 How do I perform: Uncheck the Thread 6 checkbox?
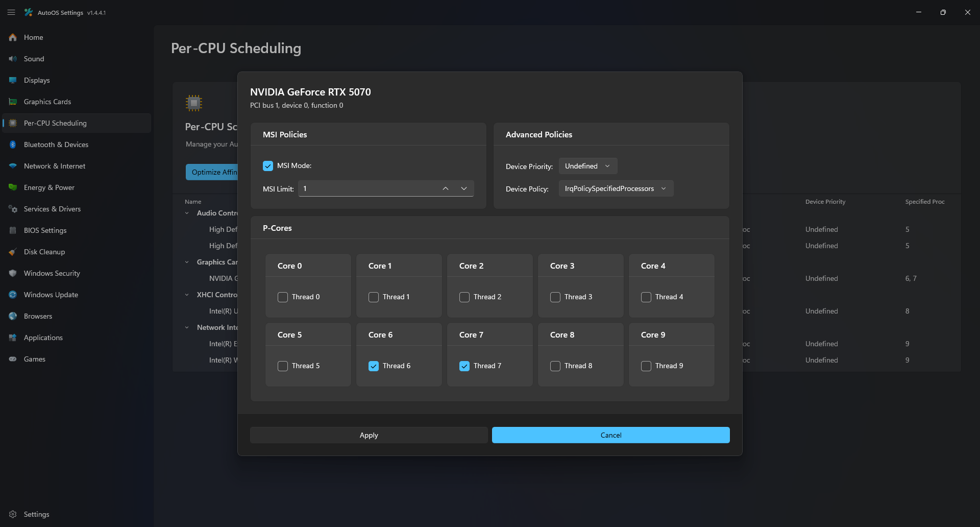point(374,366)
